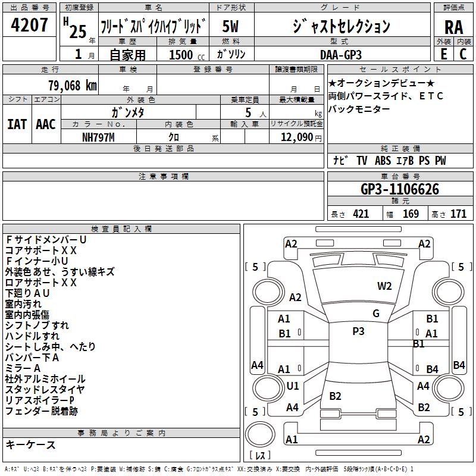Click the キーケース note entry
Screen dimensions: 476x476
coord(31,445)
